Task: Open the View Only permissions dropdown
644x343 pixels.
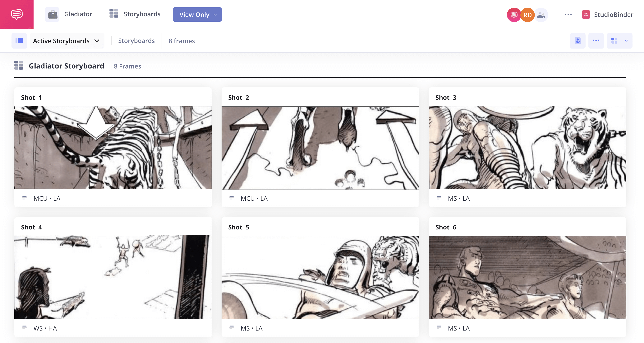Action: pos(197,15)
